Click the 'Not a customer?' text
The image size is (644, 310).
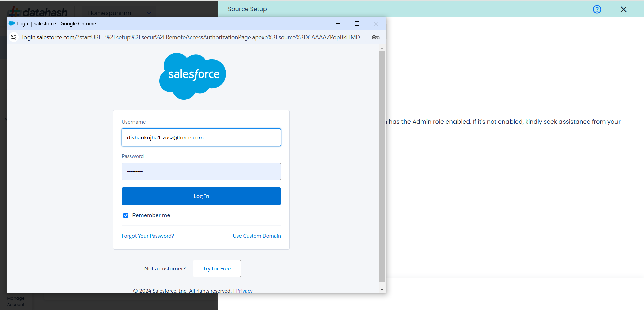tap(165, 268)
